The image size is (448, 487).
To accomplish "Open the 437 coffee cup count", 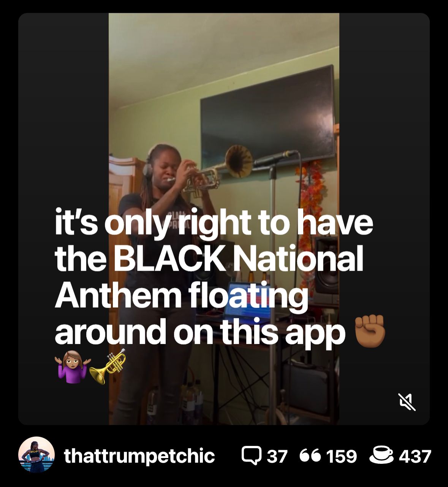I will coord(415,456).
